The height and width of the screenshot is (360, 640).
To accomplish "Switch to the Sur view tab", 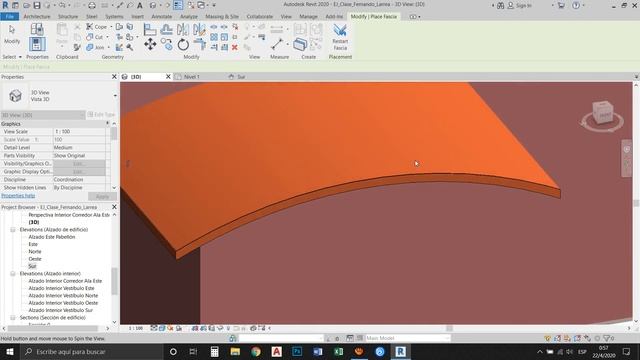I will pos(241,77).
